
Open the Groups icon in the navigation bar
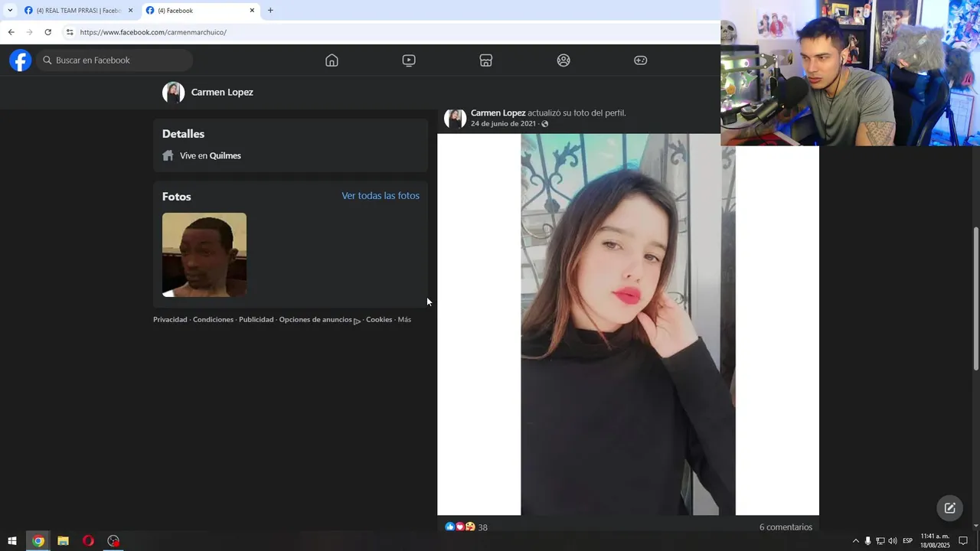(563, 60)
